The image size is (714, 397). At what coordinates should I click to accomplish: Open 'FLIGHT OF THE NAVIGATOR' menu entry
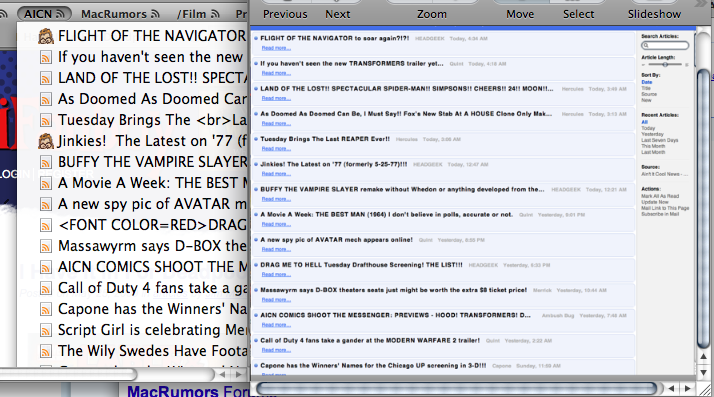click(x=133, y=36)
